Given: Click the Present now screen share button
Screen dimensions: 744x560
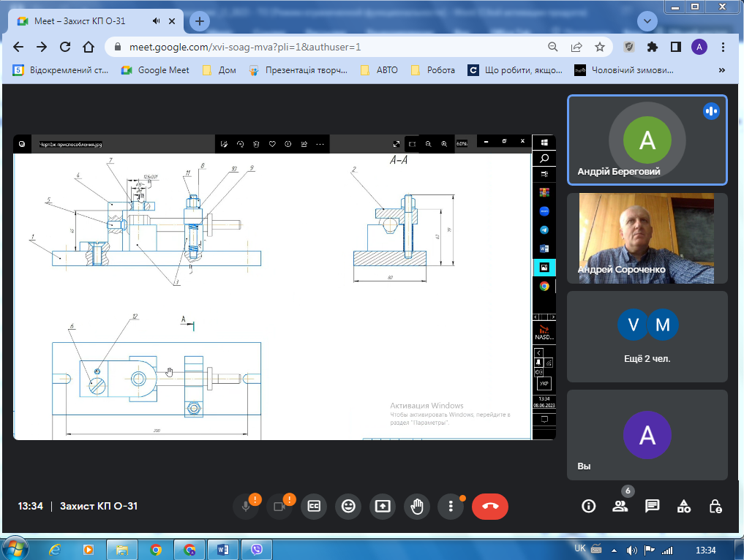Looking at the screenshot, I should (x=383, y=506).
